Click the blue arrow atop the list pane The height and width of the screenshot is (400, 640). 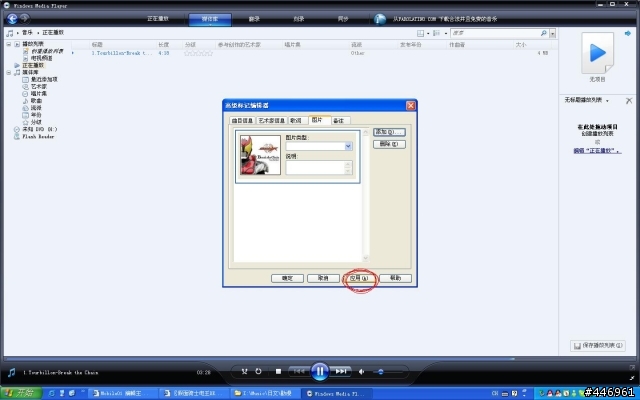pyautogui.click(x=628, y=33)
